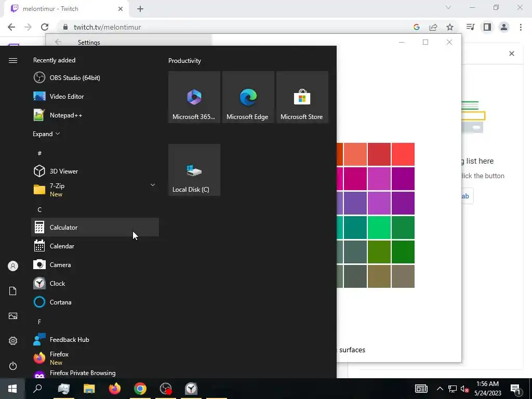Open Cortana from the app list

[x=95, y=302]
